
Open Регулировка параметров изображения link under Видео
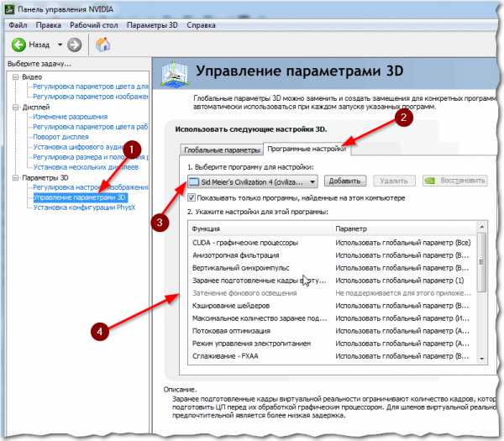[91, 97]
